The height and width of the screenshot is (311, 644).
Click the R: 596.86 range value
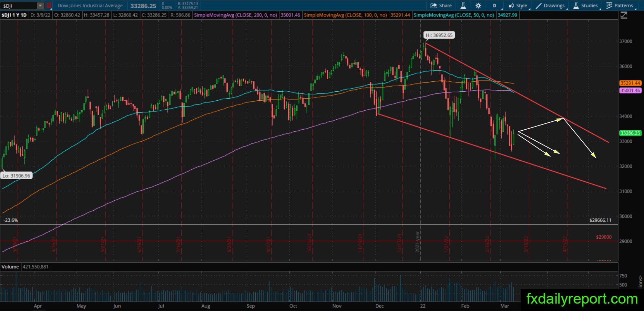click(180, 15)
